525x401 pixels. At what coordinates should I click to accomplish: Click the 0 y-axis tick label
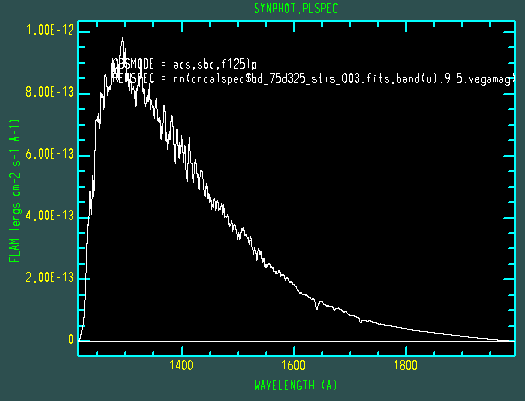coord(71,339)
